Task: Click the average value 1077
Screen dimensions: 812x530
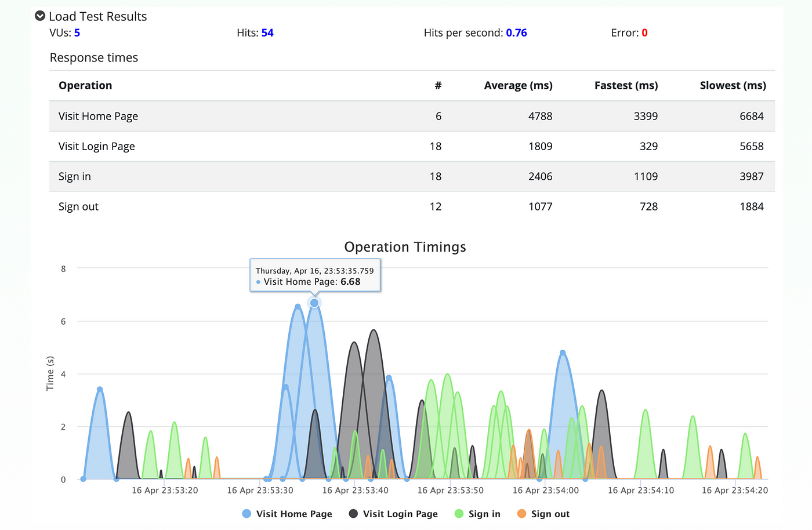Action: point(540,206)
